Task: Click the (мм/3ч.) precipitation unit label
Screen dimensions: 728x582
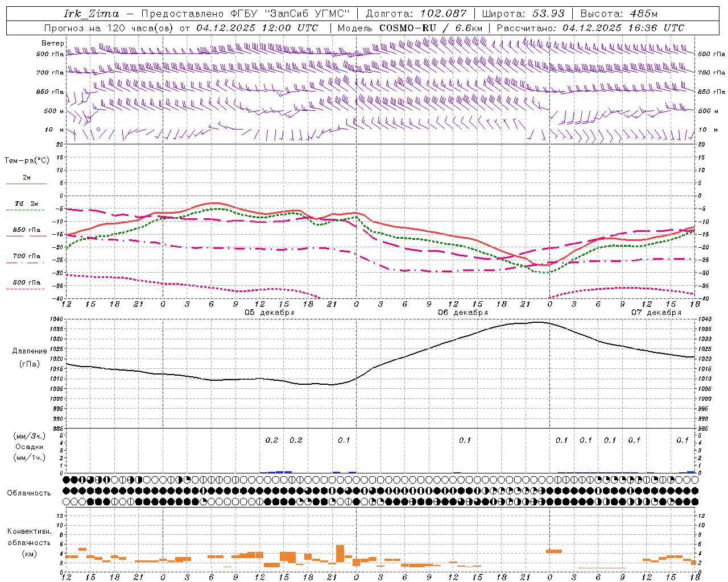Action: point(30,436)
